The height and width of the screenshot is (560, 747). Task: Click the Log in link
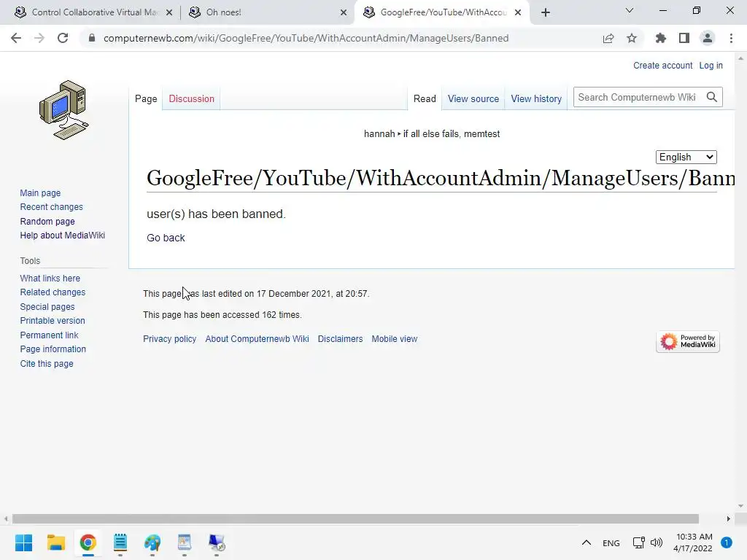click(711, 65)
